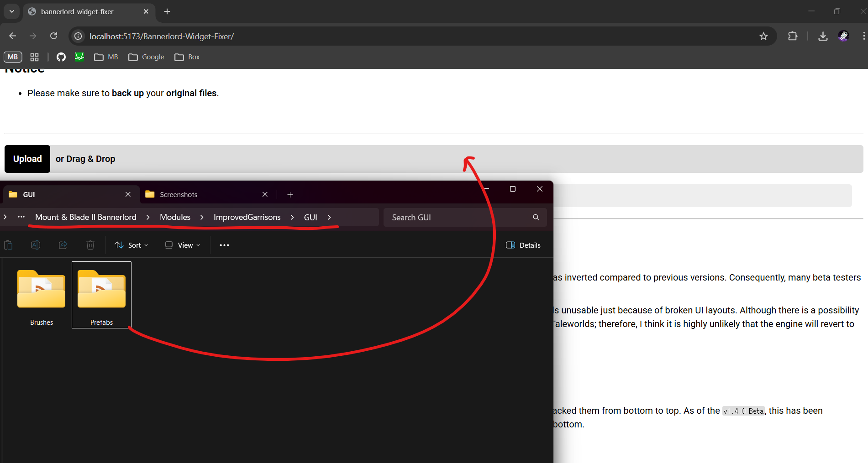Screen dimensions: 868x463
Task: Open the browser extensions puzzle icon
Action: pos(793,36)
